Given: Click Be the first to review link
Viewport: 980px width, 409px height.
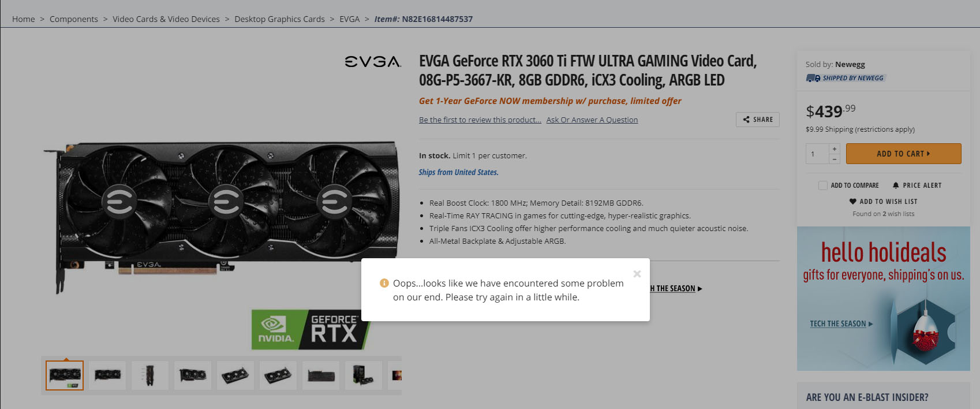Looking at the screenshot, I should tap(480, 120).
